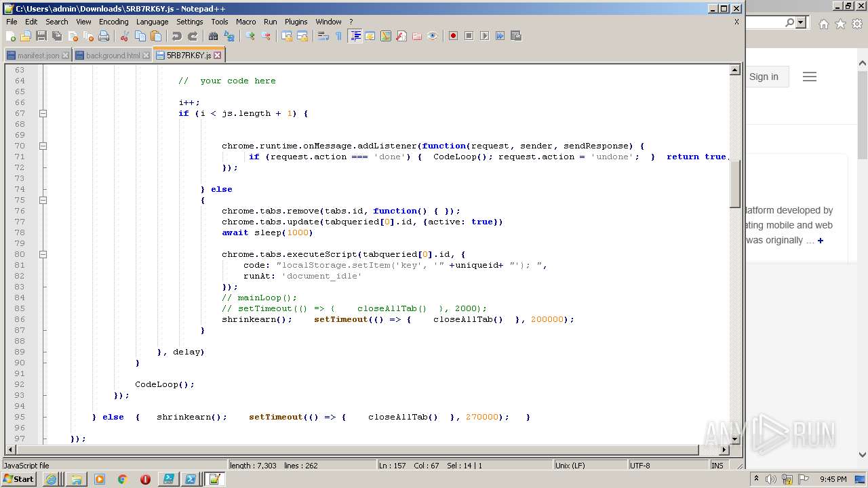This screenshot has height=488, width=868.
Task: Click the taskbar clock showing 9:45 PM
Action: (x=833, y=479)
